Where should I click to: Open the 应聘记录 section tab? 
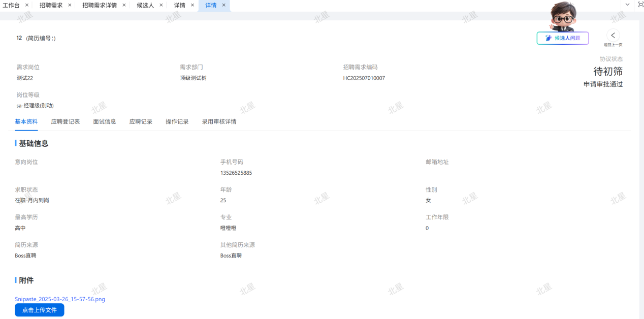tap(141, 121)
